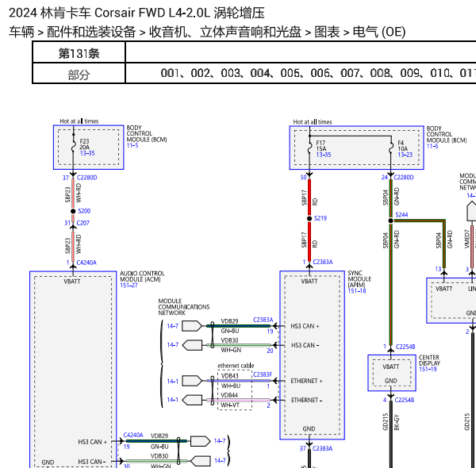Viewport: 476px width, 468px height.
Task: Click the page title 2024 林肯卡车 Corsair
Action: (x=136, y=13)
